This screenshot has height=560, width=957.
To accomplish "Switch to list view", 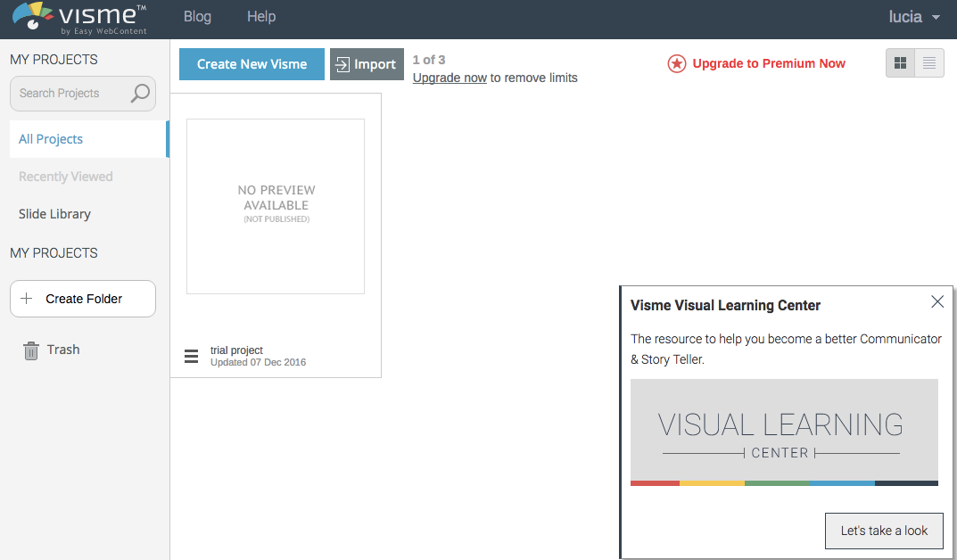I will tap(929, 62).
